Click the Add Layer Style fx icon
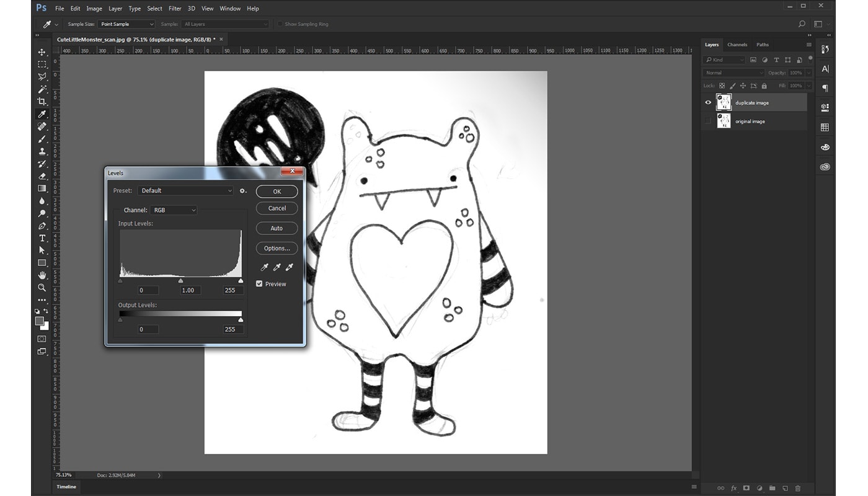 (733, 488)
